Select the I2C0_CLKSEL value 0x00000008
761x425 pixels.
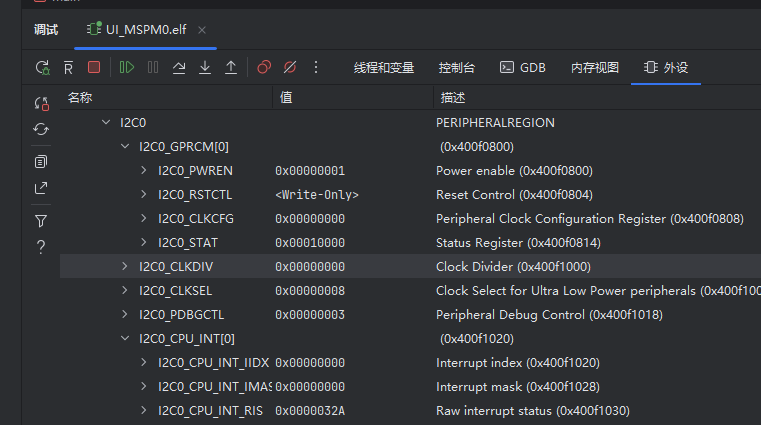pos(310,291)
